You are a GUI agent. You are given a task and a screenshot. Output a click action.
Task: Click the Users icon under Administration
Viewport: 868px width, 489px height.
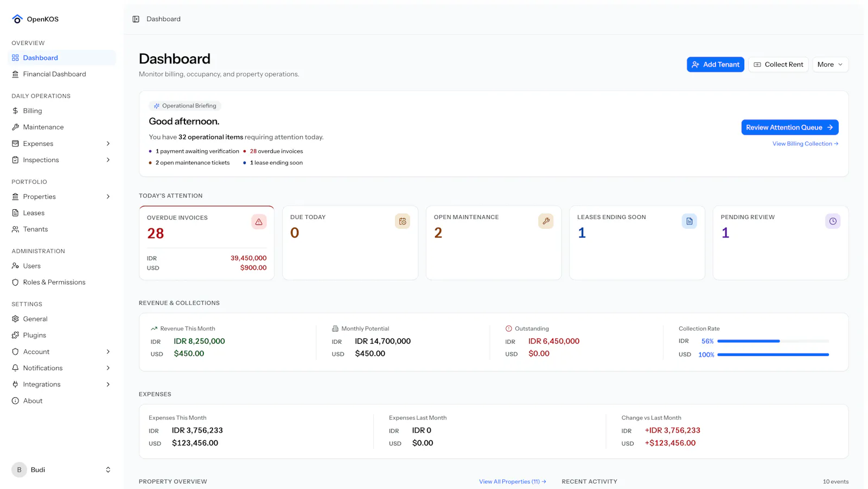point(15,266)
